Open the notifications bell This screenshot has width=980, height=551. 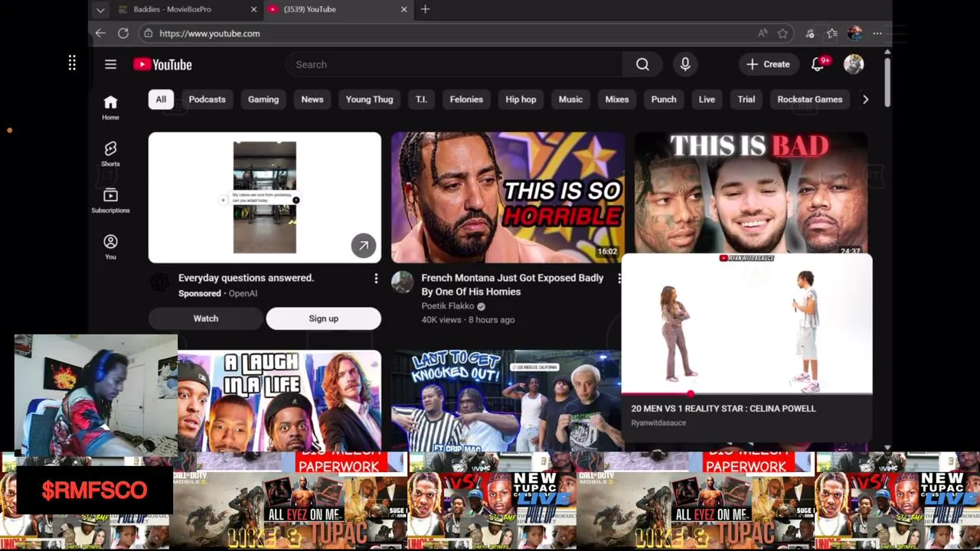click(818, 64)
